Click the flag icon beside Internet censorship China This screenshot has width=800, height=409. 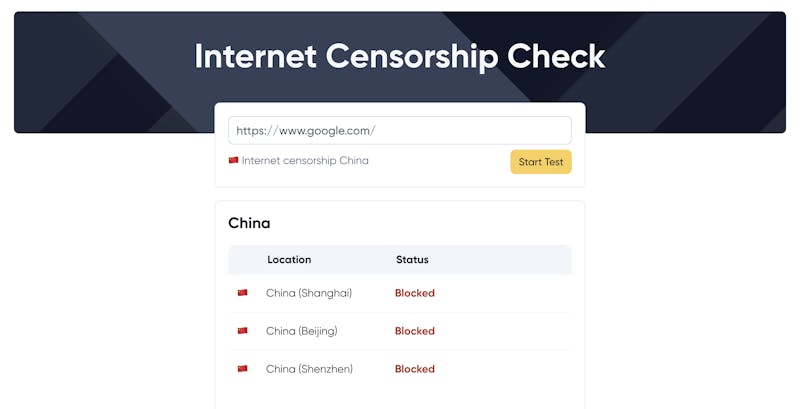coord(233,160)
